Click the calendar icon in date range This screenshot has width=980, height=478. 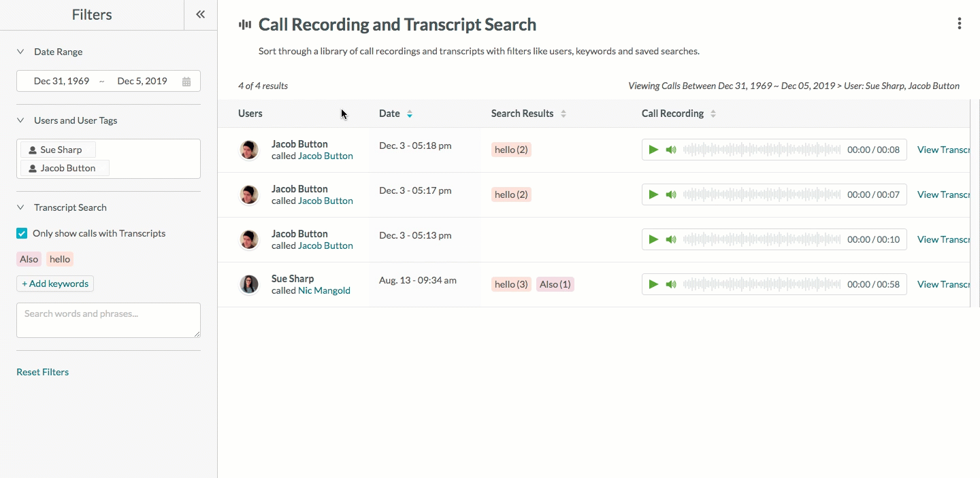tap(186, 81)
